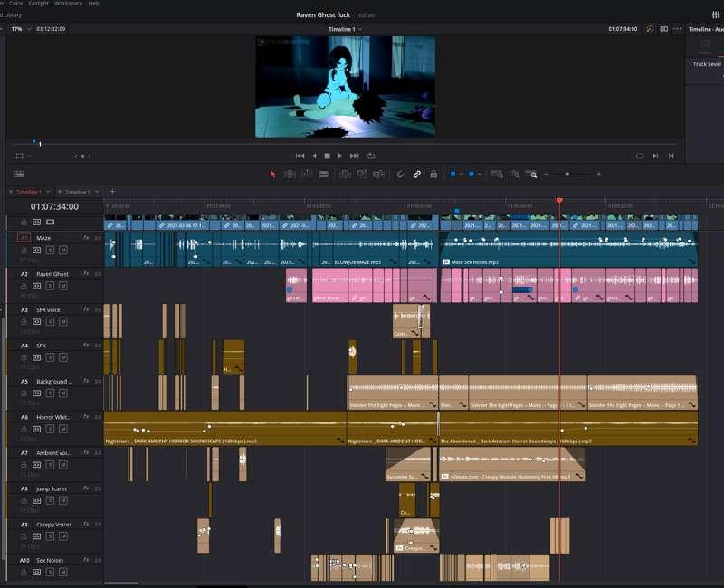Screen dimensions: 724x588
Task: Click the Go to Previous Clip icon below viewer
Action: click(671, 156)
